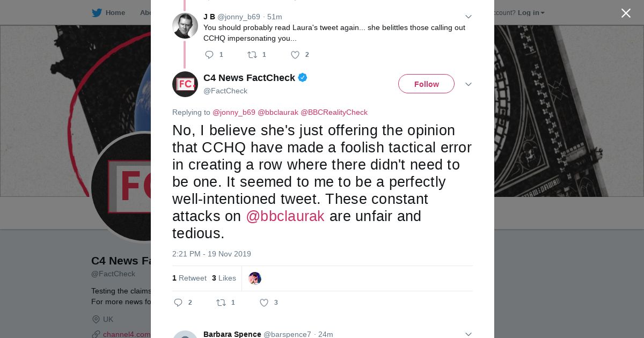
Task: Click the FC avatar on the main tweet
Action: (x=185, y=84)
